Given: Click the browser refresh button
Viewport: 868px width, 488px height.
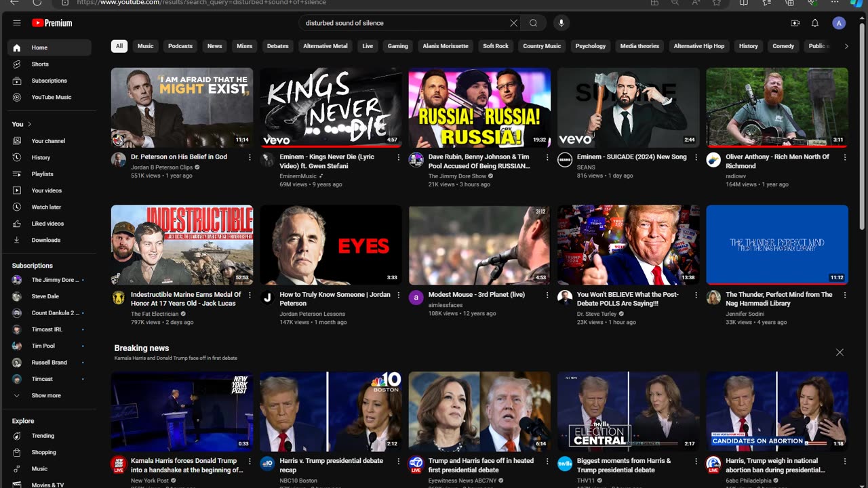Looking at the screenshot, I should [x=37, y=3].
